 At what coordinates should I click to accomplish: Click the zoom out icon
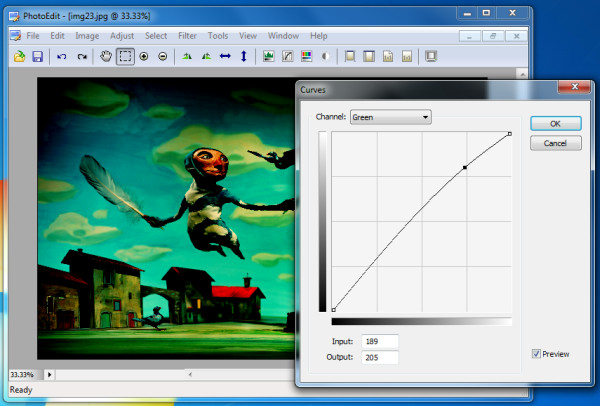[x=163, y=57]
